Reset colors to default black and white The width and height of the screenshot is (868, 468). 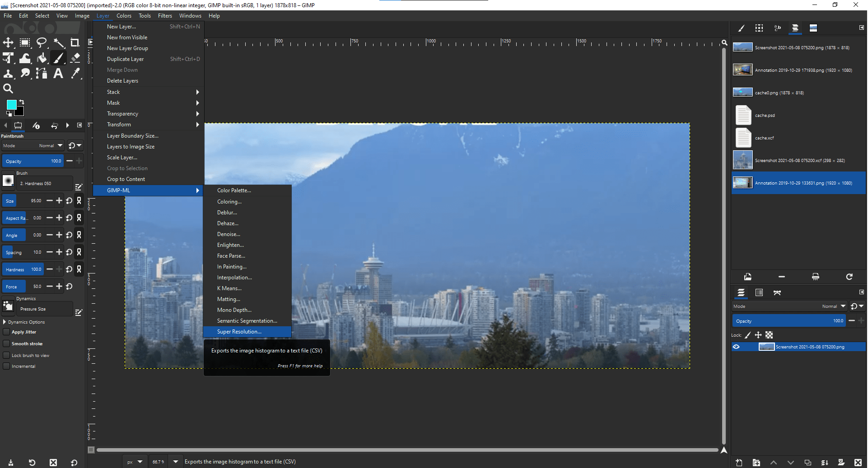pyautogui.click(x=9, y=114)
